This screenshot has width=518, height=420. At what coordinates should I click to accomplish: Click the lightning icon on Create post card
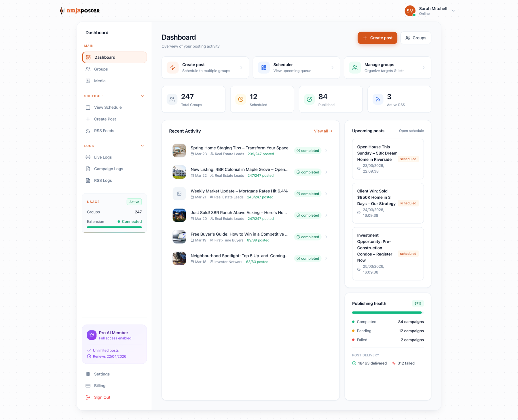(x=173, y=67)
